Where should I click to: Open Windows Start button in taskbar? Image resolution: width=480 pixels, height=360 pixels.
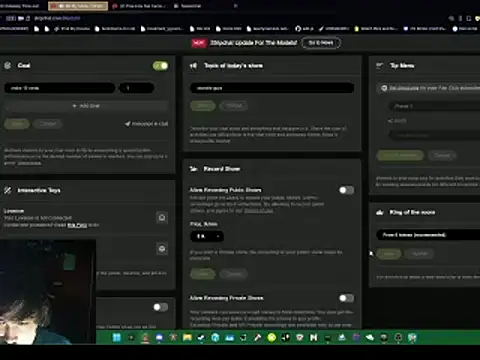tap(117, 338)
